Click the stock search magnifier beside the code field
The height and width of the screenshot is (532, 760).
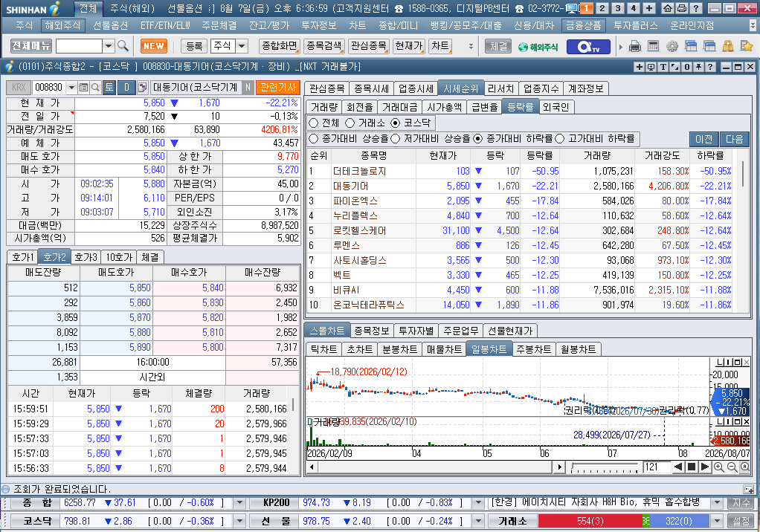tap(95, 88)
